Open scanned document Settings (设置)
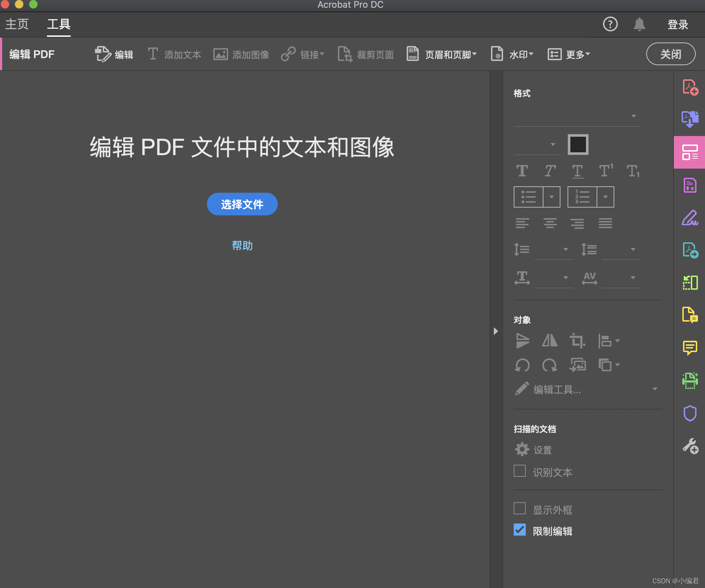Screen dimensions: 705x588 pyautogui.click(x=534, y=450)
